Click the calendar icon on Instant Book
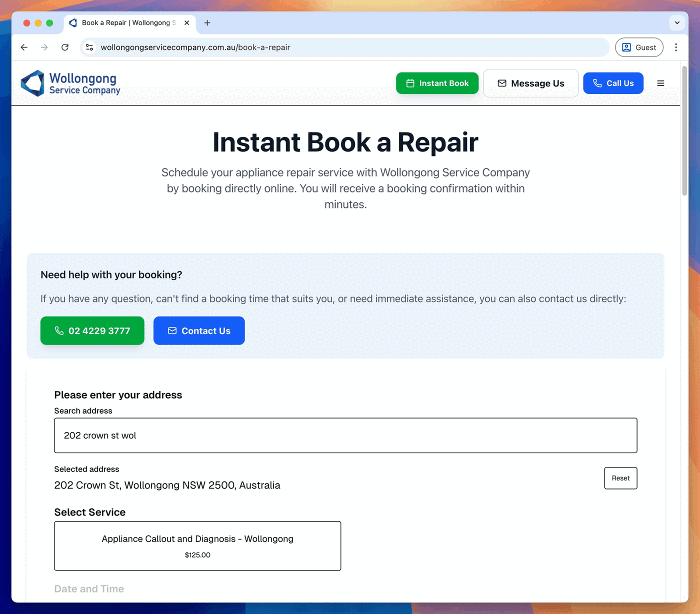This screenshot has height=614, width=700. (410, 83)
